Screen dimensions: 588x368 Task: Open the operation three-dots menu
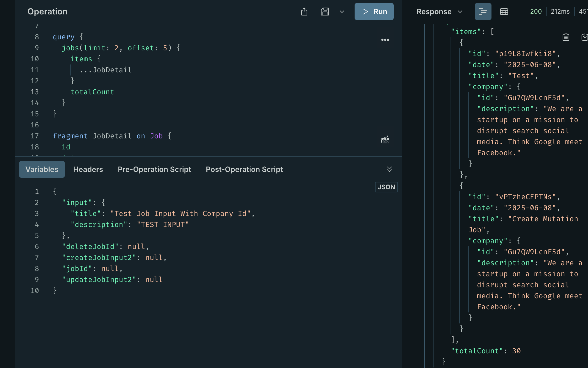[385, 40]
